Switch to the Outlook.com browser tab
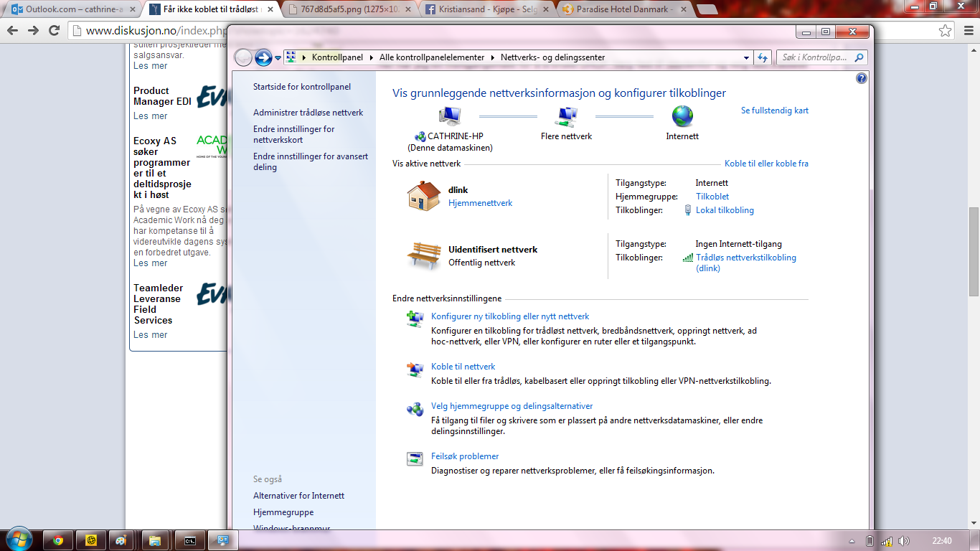The image size is (980, 551). point(72,9)
